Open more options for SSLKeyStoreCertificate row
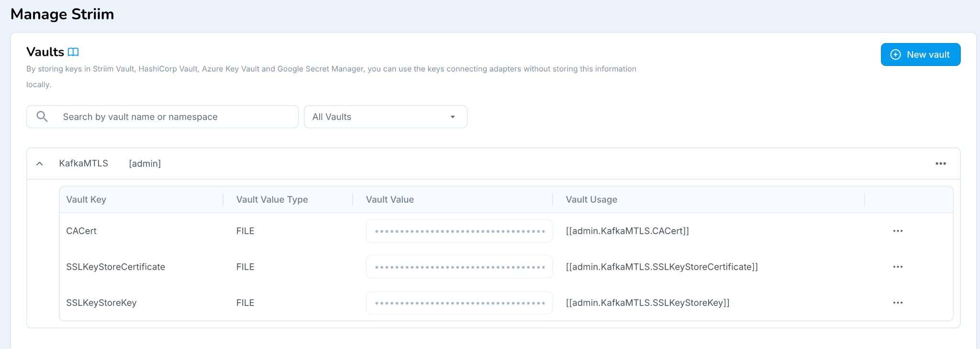Viewport: 980px width, 349px height. point(897,267)
